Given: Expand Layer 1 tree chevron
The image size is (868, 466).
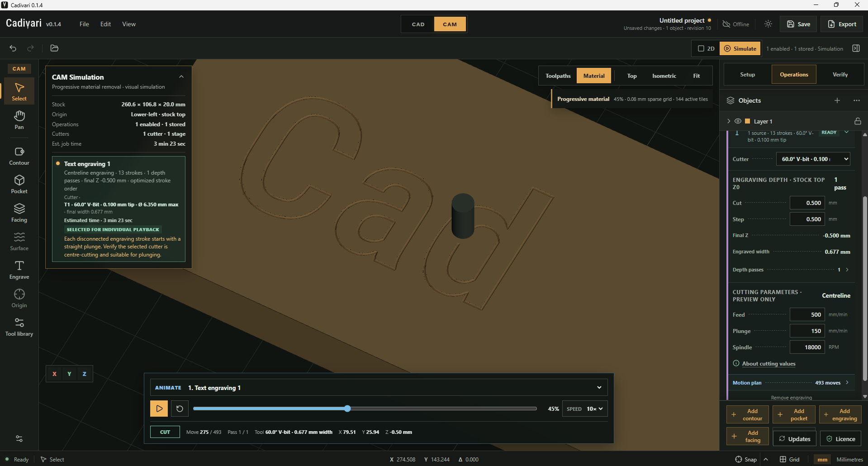Looking at the screenshot, I should pyautogui.click(x=729, y=121).
